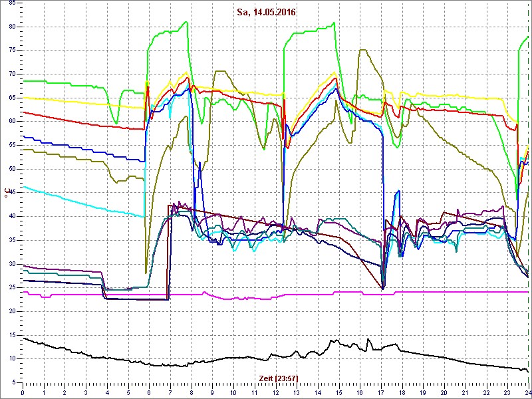Click the °C axis unit label
This screenshot has height=399, width=532.
tap(6, 193)
